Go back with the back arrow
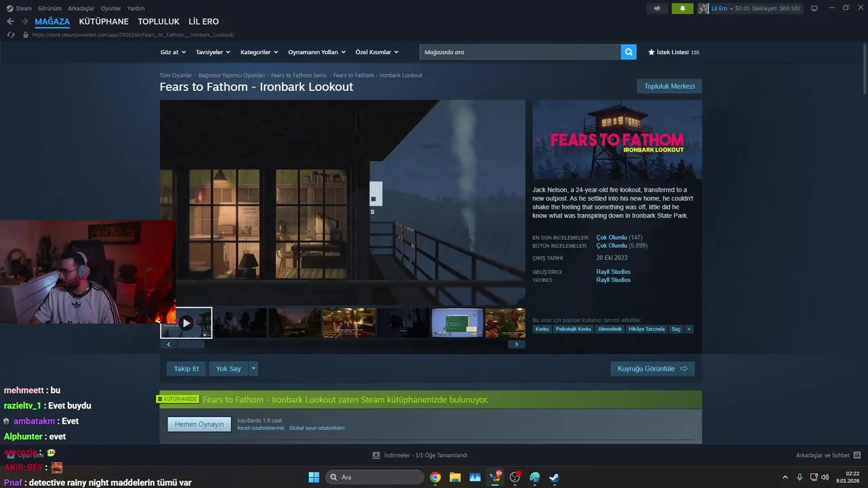 10,22
